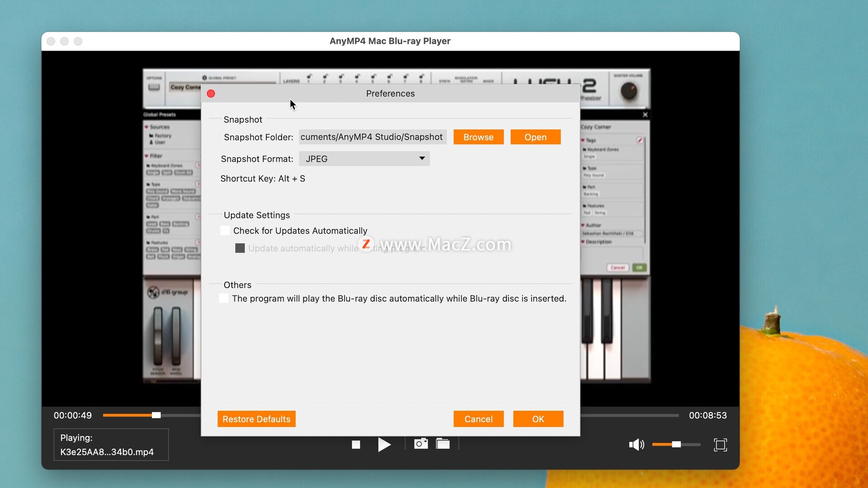The width and height of the screenshot is (868, 488).
Task: Confirm preferences with OK
Action: [x=538, y=419]
